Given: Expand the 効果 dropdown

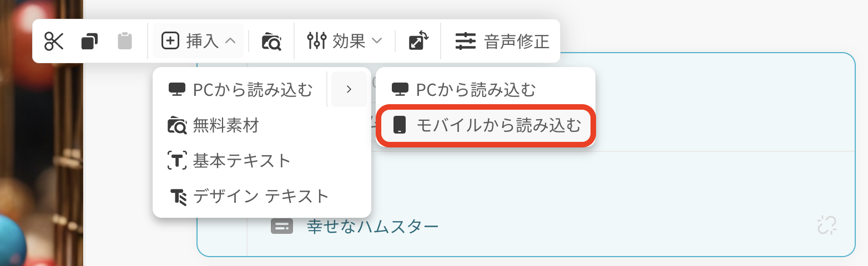Looking at the screenshot, I should (x=345, y=41).
